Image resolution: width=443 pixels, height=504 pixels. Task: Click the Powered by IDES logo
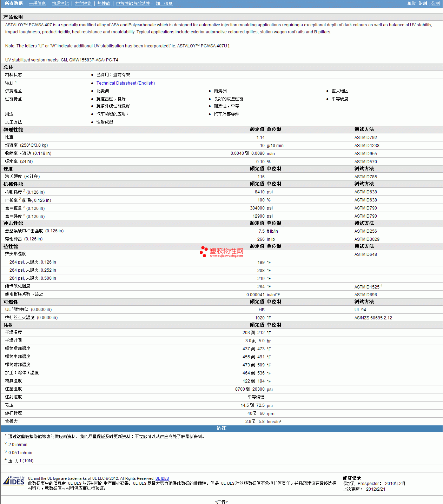point(14,480)
